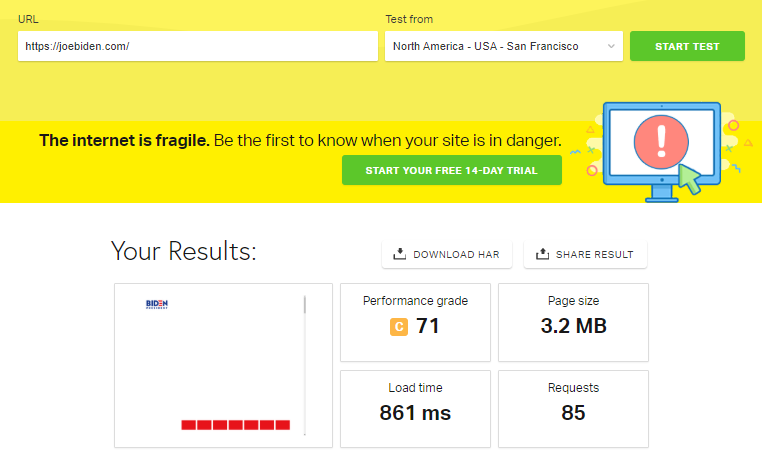Click the upload icon beside SHARE RESULT
Image resolution: width=762 pixels, height=466 pixels.
pos(542,254)
